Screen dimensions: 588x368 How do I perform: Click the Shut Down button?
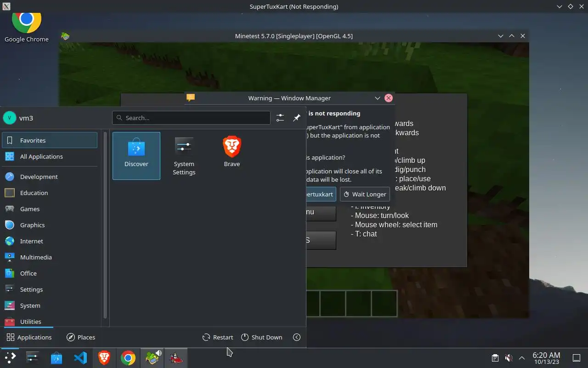pyautogui.click(x=262, y=337)
